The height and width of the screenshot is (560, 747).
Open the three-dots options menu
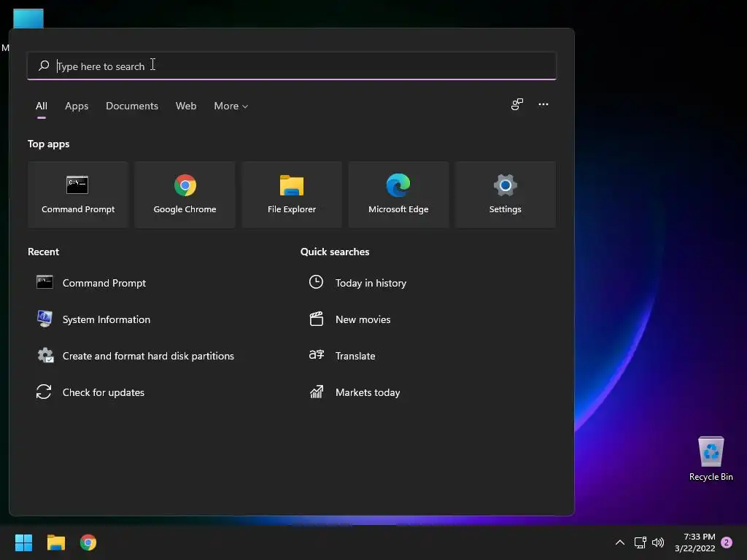click(543, 104)
